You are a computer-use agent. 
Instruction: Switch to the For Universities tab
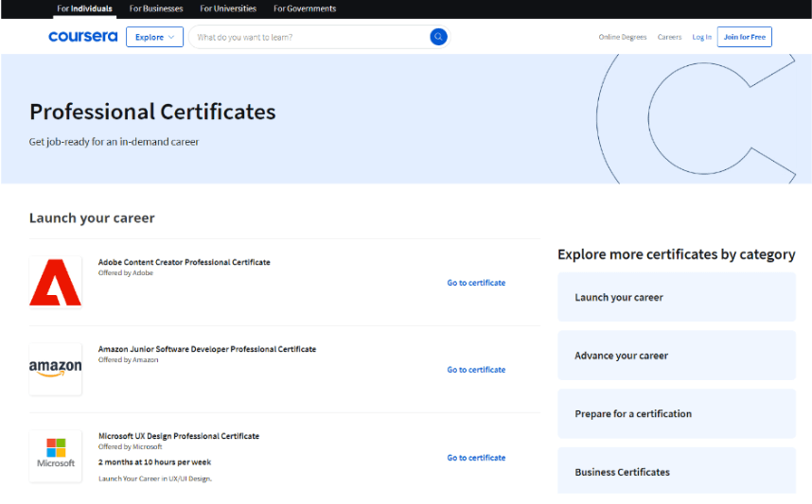click(228, 9)
